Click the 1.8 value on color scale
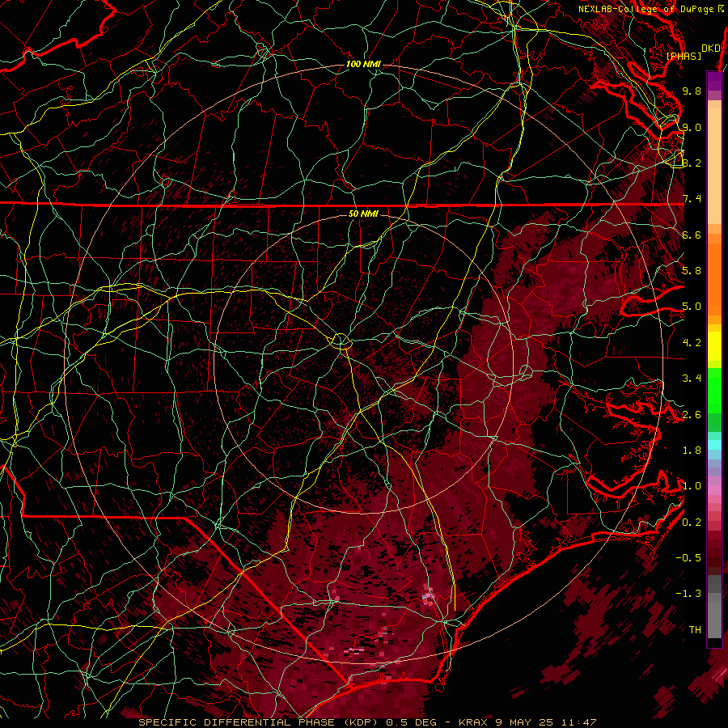728x728 pixels. click(x=692, y=451)
